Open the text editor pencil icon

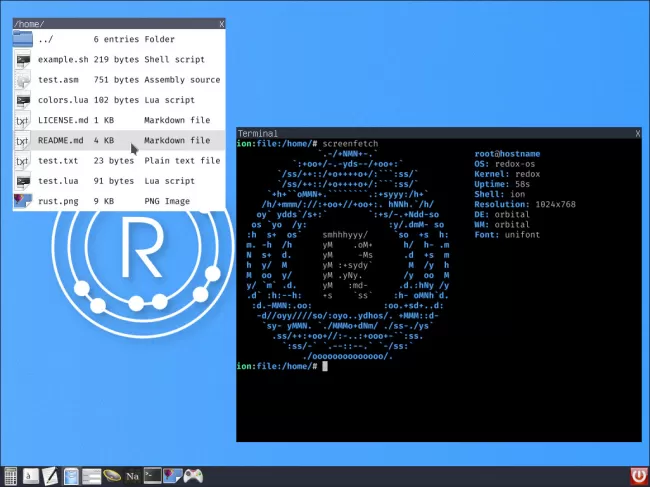click(50, 476)
